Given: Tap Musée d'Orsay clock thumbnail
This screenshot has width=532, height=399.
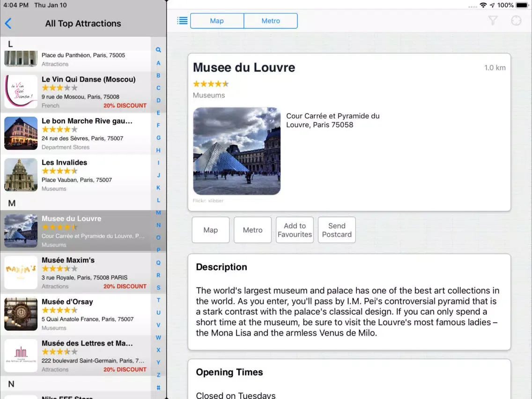Looking at the screenshot, I should (21, 314).
